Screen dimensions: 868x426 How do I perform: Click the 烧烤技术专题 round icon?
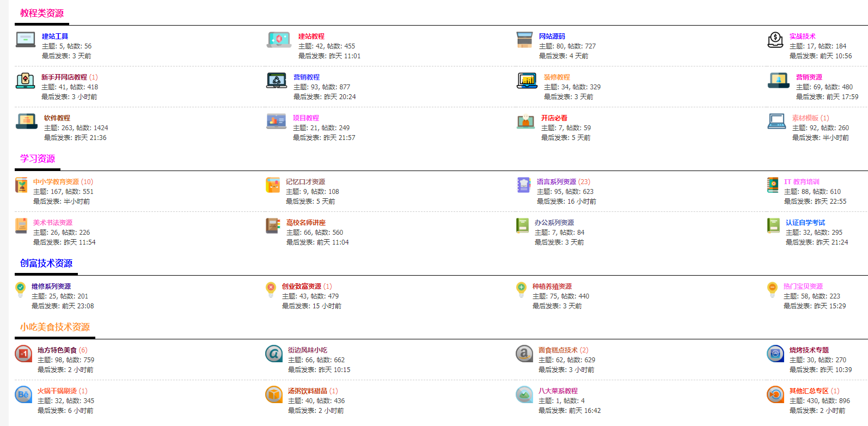[x=775, y=354]
